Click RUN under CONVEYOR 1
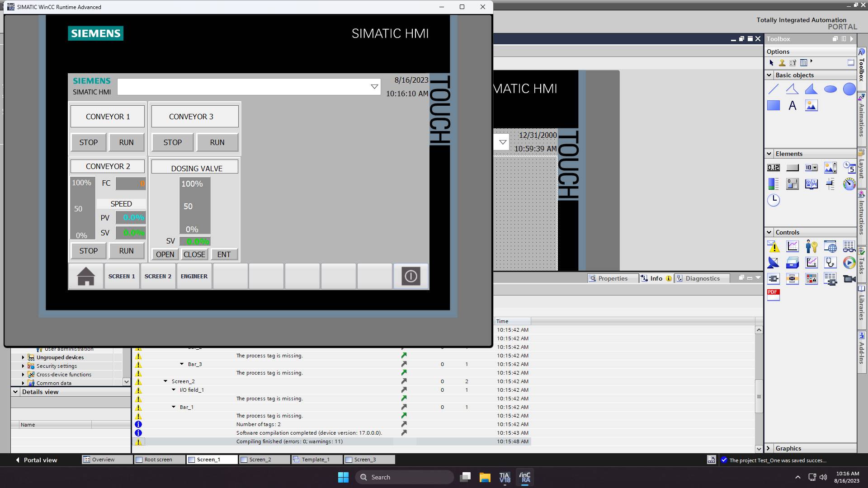Image resolution: width=868 pixels, height=488 pixels. click(126, 142)
